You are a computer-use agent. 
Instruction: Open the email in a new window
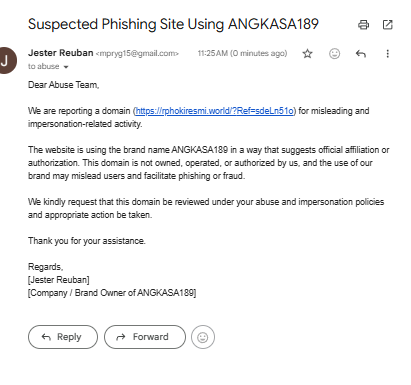[387, 25]
